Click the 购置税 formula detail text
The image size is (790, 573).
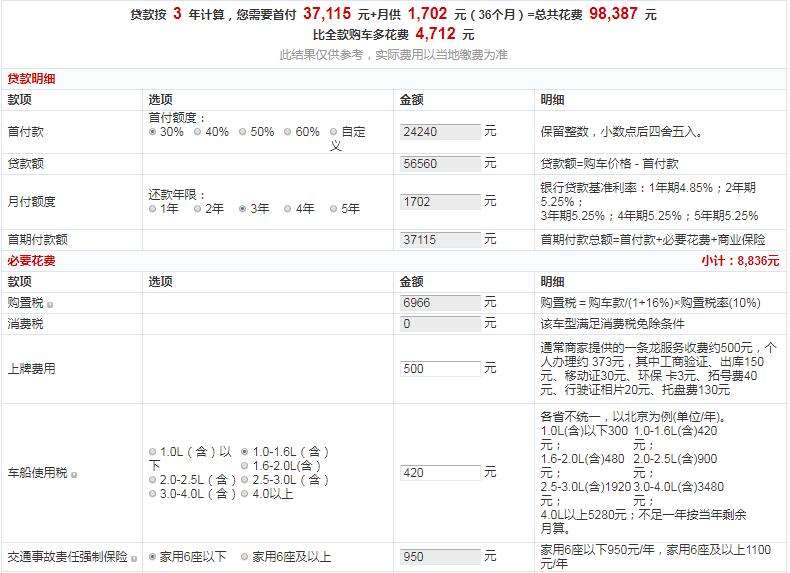coord(650,303)
